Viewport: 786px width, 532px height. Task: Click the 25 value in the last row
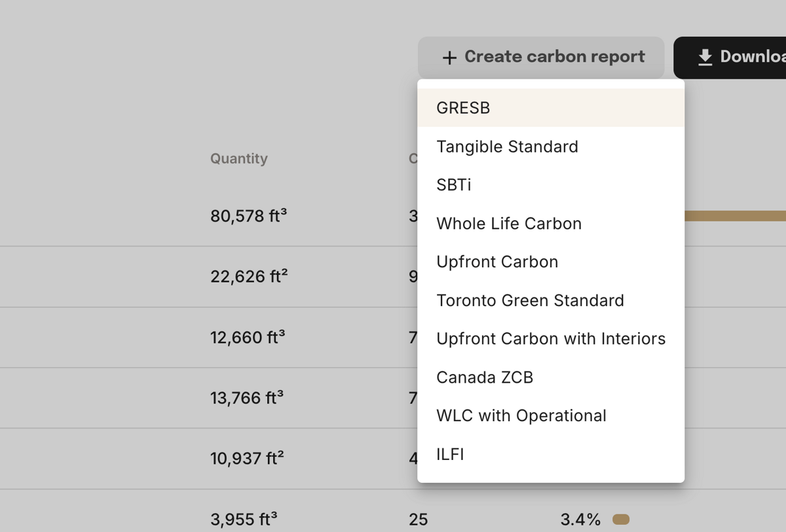click(419, 520)
